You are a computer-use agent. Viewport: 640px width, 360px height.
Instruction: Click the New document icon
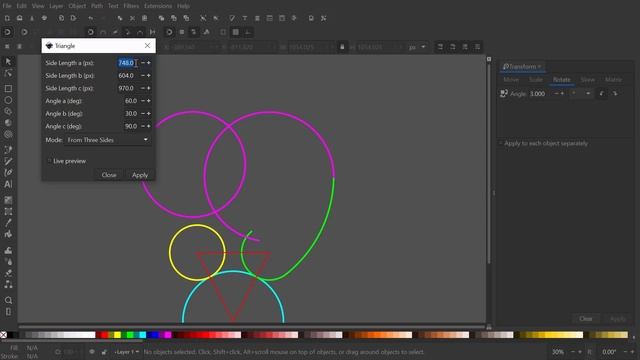coord(7,18)
